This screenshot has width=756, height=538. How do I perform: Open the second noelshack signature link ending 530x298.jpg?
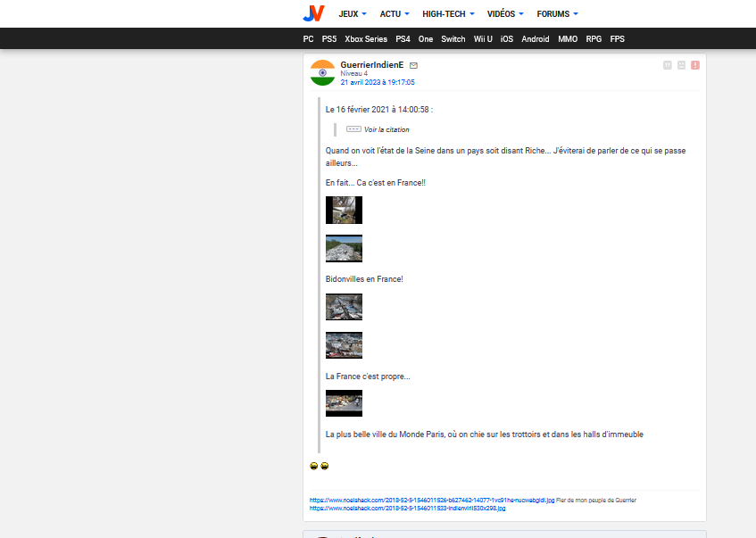pos(407,509)
